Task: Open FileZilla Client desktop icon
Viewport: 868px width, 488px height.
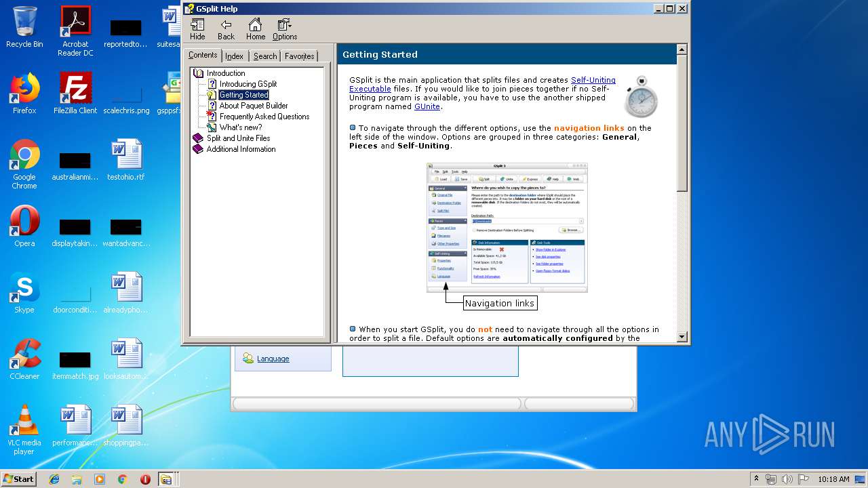Action: [75, 94]
